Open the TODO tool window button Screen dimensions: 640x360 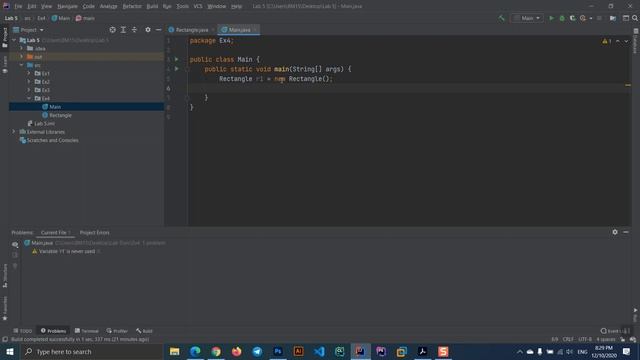[x=22, y=331]
